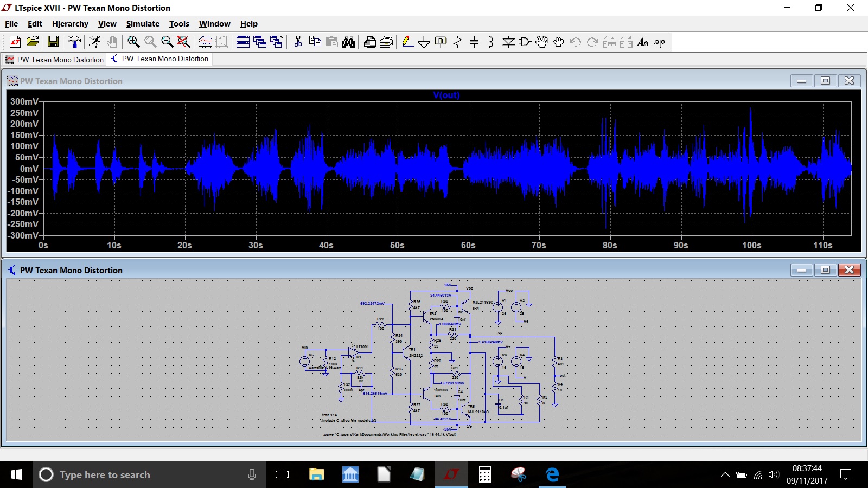Save the schematic with the floppy disk icon
The width and height of the screenshot is (868, 488).
tap(53, 42)
